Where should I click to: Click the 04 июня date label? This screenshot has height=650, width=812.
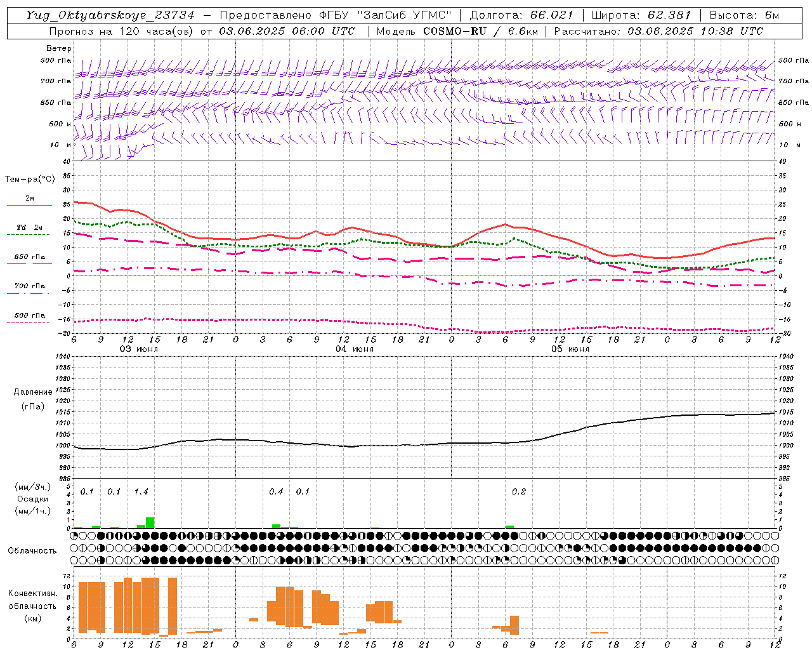(x=355, y=349)
